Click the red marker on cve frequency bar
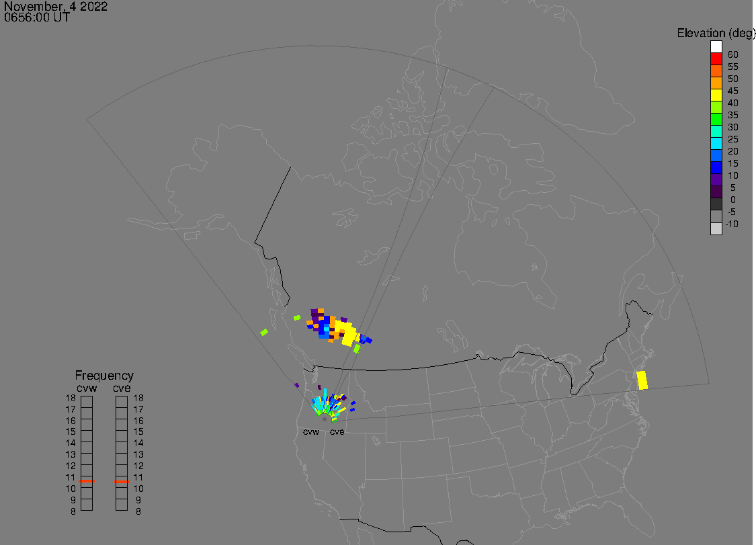 (122, 481)
